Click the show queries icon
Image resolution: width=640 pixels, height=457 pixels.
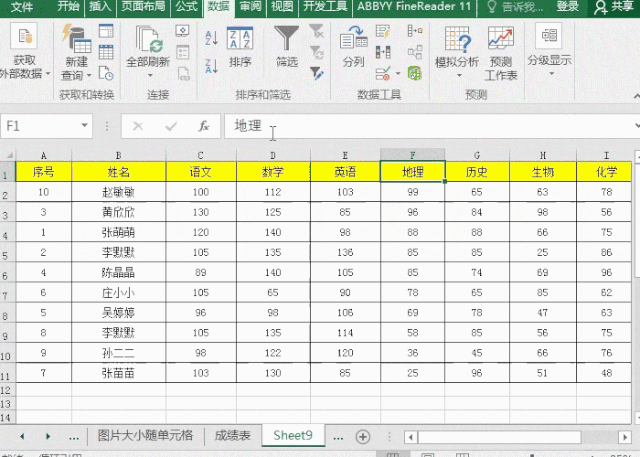[106, 31]
